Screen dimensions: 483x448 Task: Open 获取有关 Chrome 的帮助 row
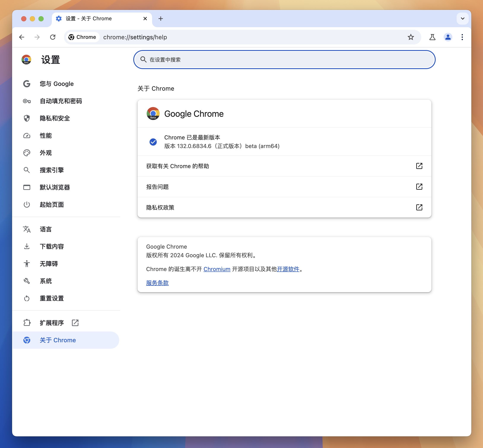(x=284, y=166)
